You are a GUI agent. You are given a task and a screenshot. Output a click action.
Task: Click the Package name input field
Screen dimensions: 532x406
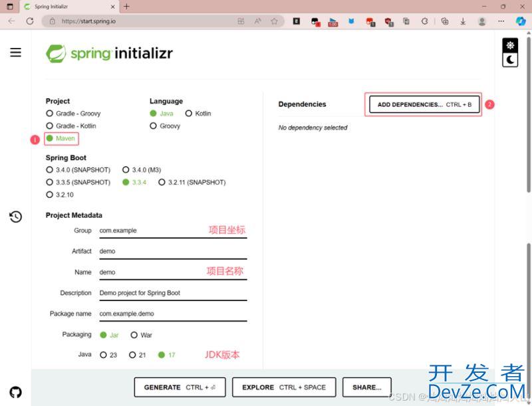click(x=173, y=314)
